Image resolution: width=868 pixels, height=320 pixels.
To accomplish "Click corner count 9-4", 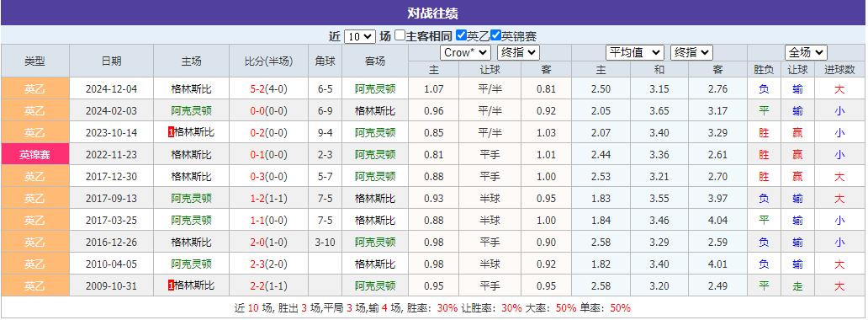I will [x=325, y=132].
